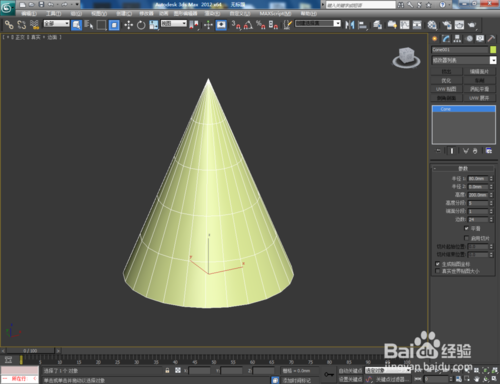Open the Cone001 object color swatch
The height and width of the screenshot is (384, 500).
[x=493, y=50]
